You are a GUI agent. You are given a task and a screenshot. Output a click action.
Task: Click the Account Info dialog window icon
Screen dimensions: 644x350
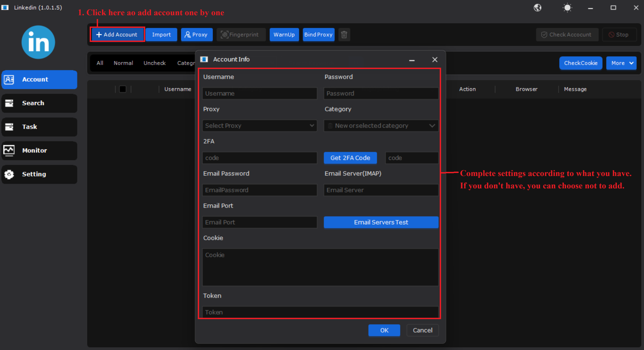point(204,59)
